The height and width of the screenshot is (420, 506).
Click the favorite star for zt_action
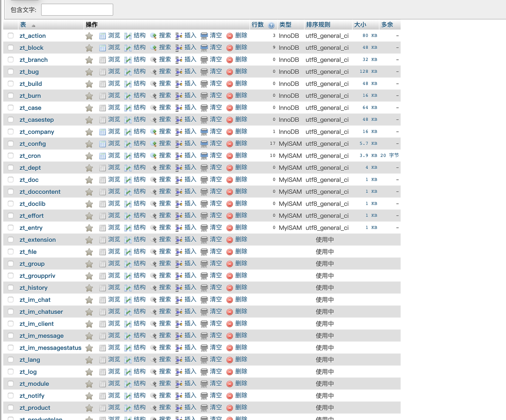(89, 36)
